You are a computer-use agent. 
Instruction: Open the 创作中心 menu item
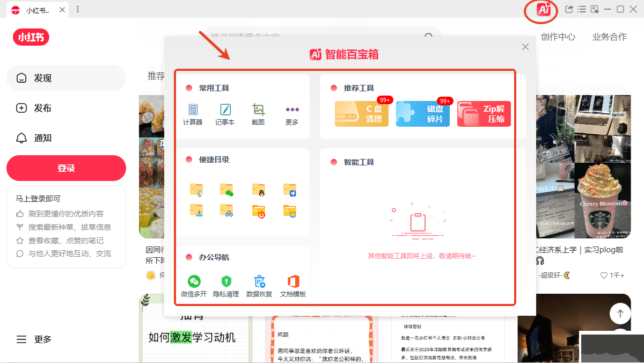pyautogui.click(x=558, y=37)
